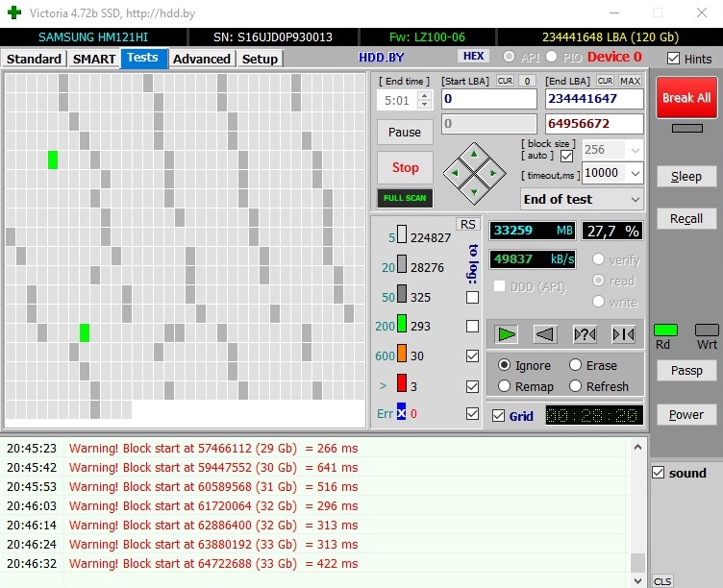Screen dimensions: 723x588
Task: Select the Erase radio option
Action: pyautogui.click(x=575, y=365)
